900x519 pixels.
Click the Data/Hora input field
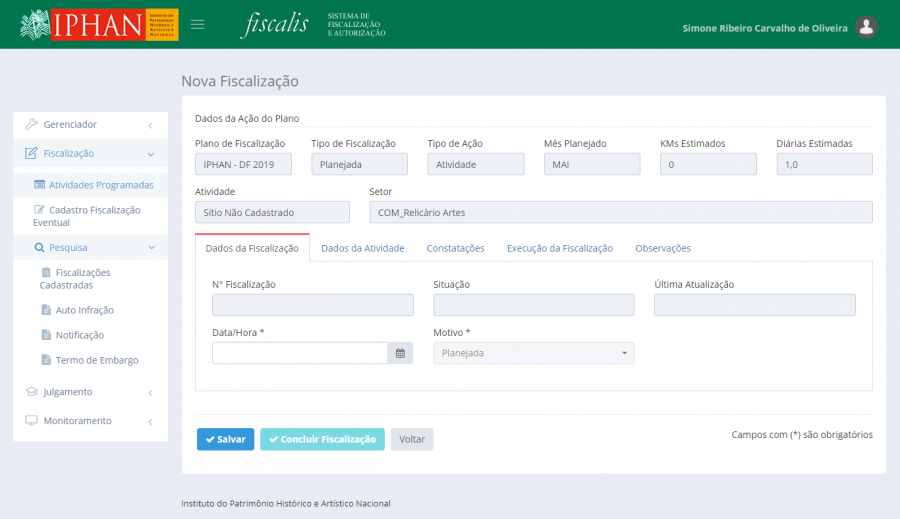point(299,353)
